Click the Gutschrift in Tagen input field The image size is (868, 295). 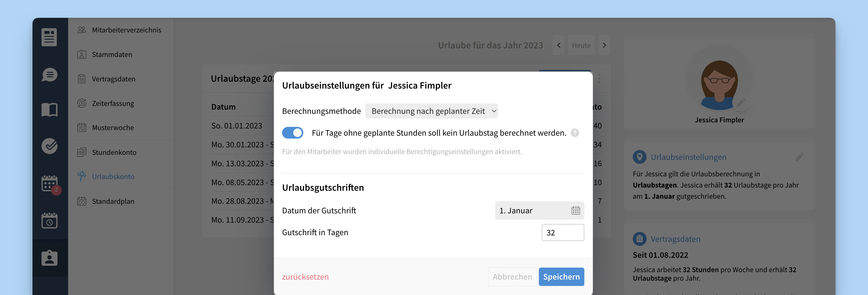point(562,233)
